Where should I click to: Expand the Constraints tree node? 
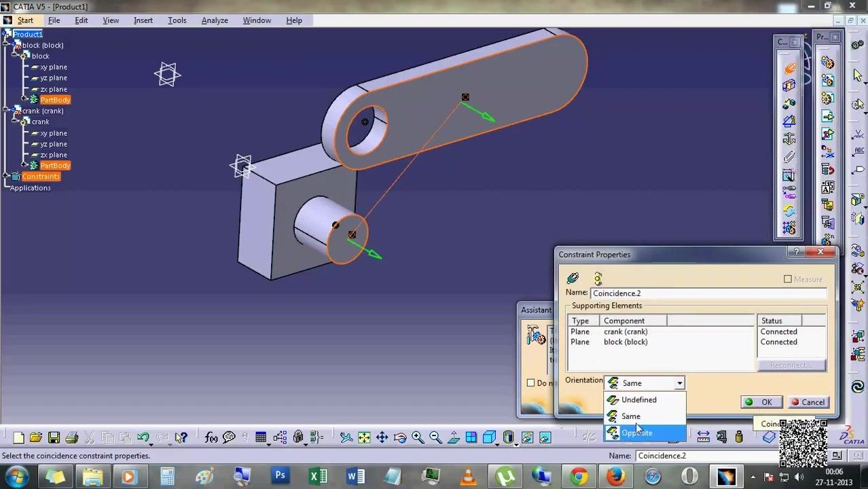(x=6, y=177)
